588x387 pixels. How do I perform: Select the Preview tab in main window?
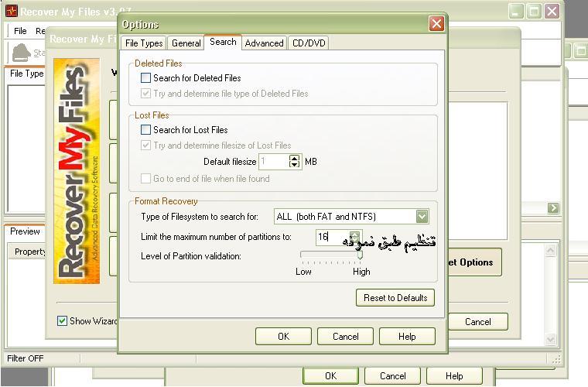[x=25, y=231]
